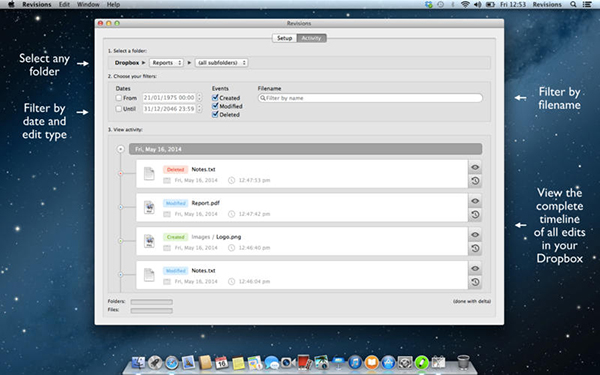
Task: Click the Until date field 31/12/2046
Action: (x=169, y=109)
